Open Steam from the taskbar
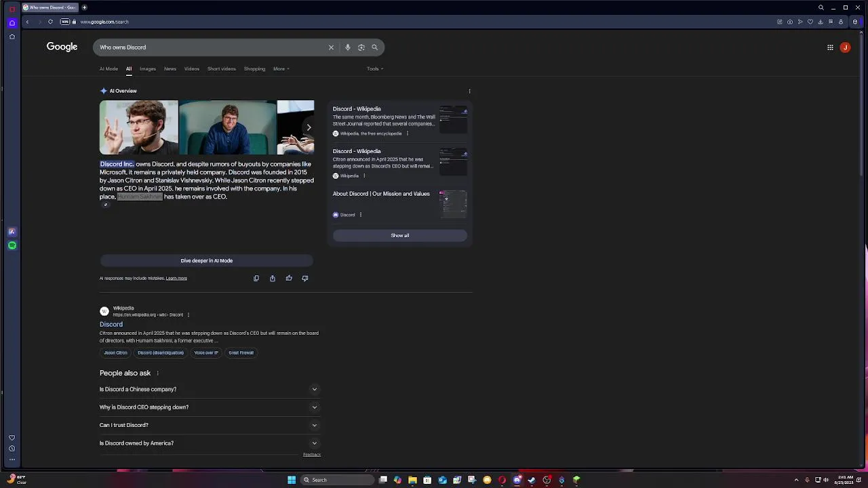Image resolution: width=868 pixels, height=488 pixels. click(x=532, y=480)
